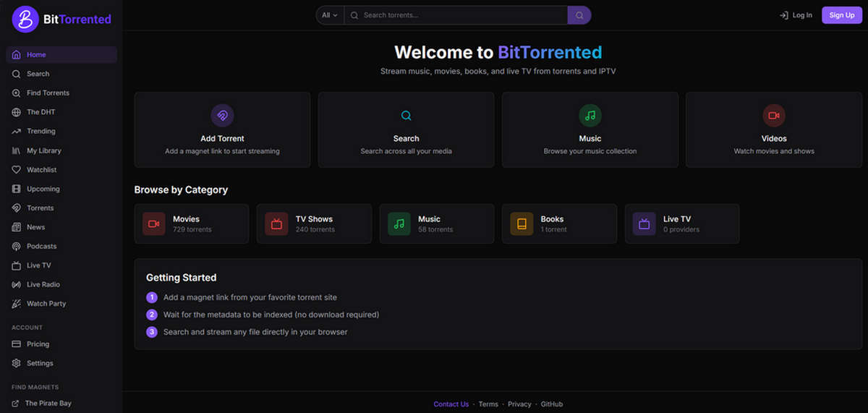This screenshot has width=868, height=413.
Task: Click the Home icon in sidebar
Action: tap(17, 55)
